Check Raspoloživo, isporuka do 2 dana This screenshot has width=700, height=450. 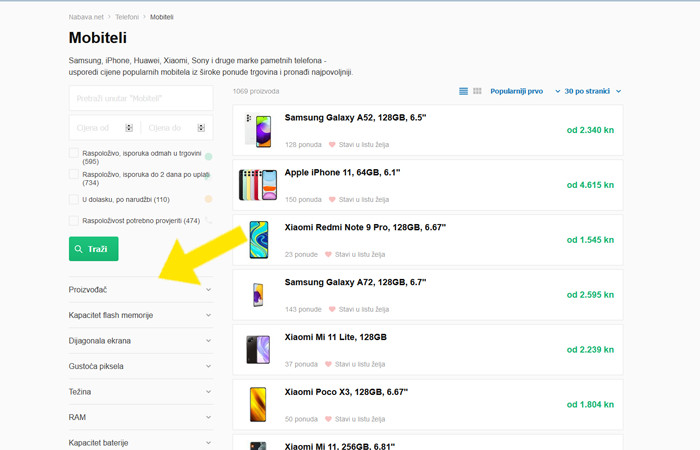tap(74, 174)
